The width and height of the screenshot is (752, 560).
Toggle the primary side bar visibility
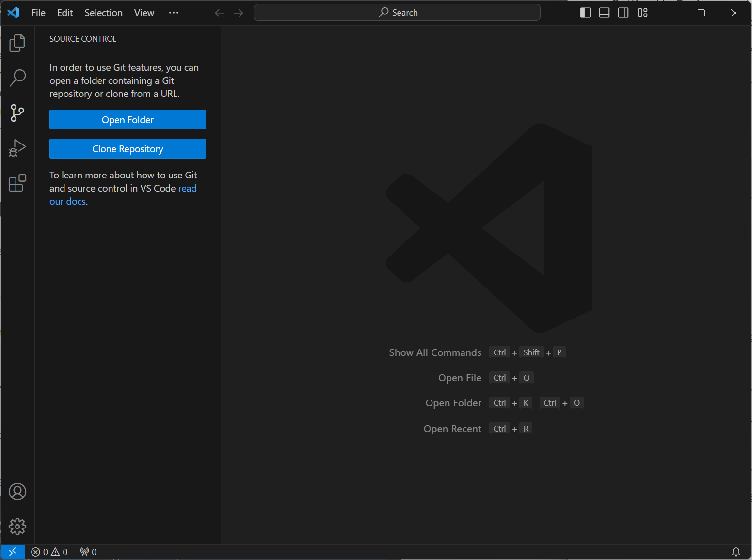(x=585, y=13)
